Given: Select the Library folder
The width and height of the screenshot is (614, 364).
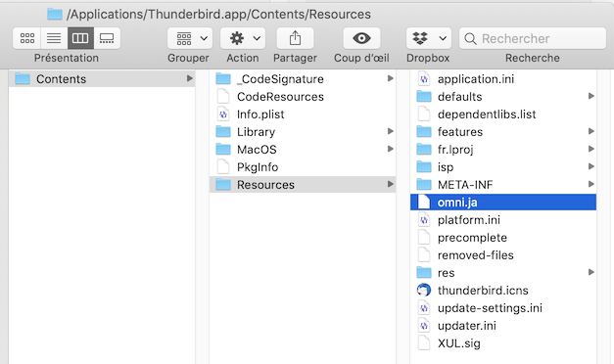Looking at the screenshot, I should pos(303,132).
